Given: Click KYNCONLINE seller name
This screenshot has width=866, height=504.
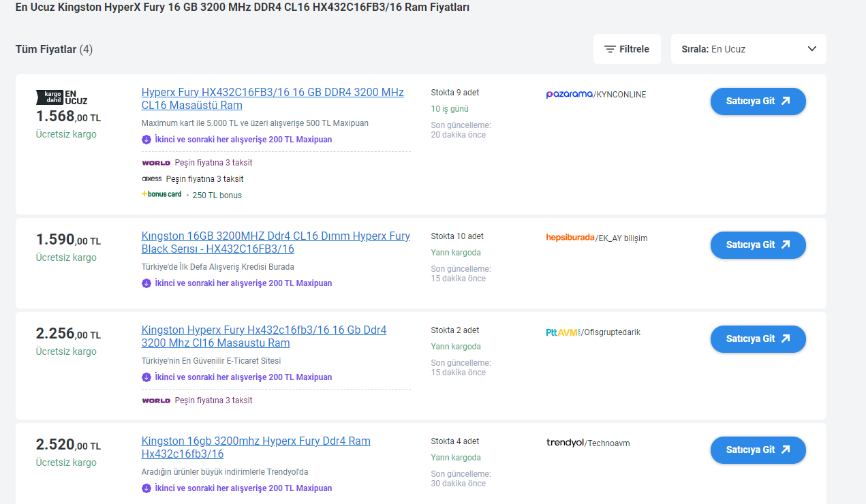Looking at the screenshot, I should click(621, 95).
